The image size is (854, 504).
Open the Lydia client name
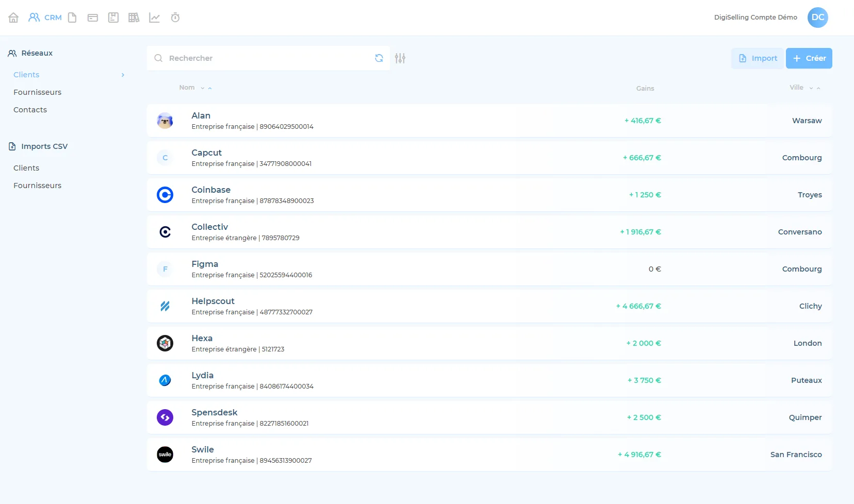point(202,376)
